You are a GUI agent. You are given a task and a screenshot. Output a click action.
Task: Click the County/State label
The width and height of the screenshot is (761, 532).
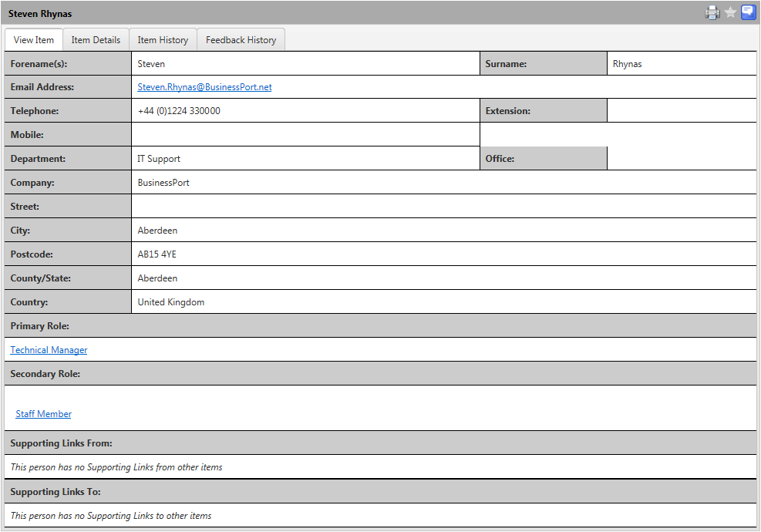coord(40,278)
